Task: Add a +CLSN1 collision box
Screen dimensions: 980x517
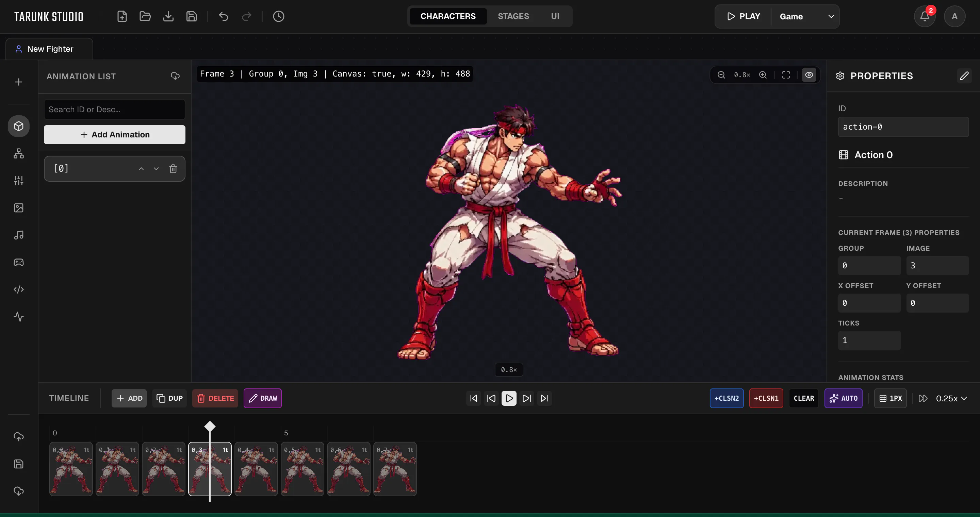Action: 766,398
